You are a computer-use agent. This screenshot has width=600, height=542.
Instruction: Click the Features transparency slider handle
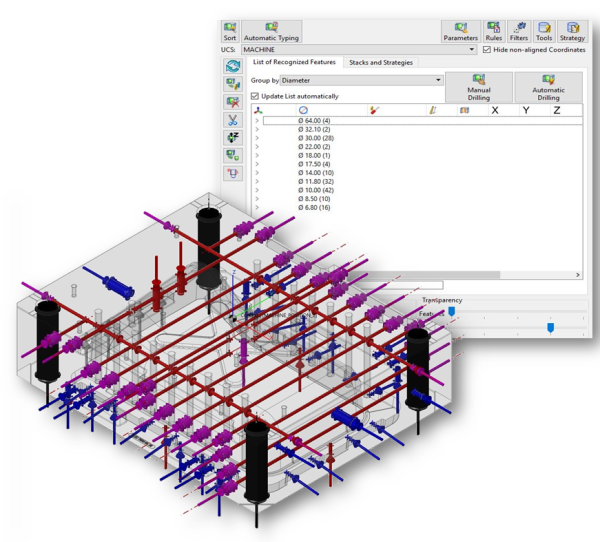(x=451, y=311)
